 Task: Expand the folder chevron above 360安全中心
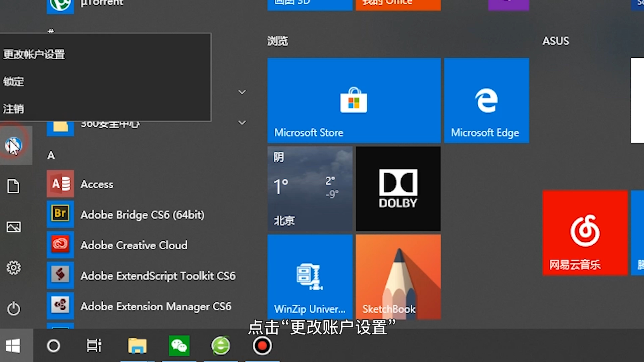tap(242, 92)
